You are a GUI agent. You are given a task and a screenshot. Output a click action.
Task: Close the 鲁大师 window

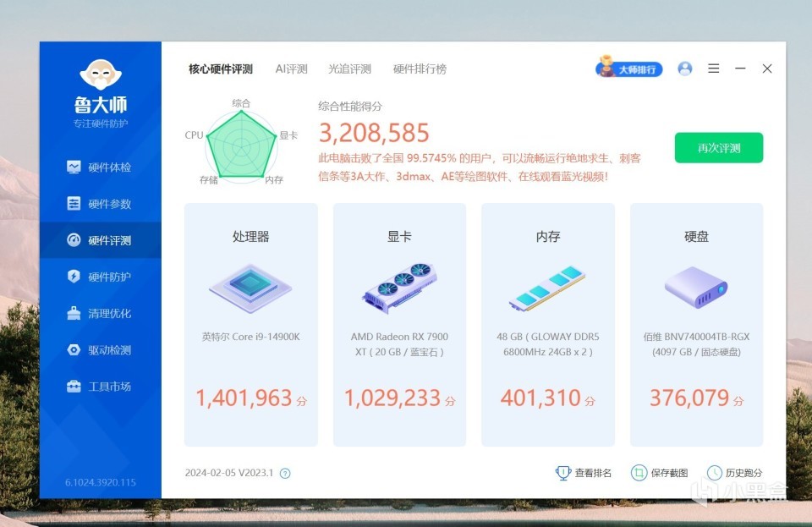(x=767, y=69)
